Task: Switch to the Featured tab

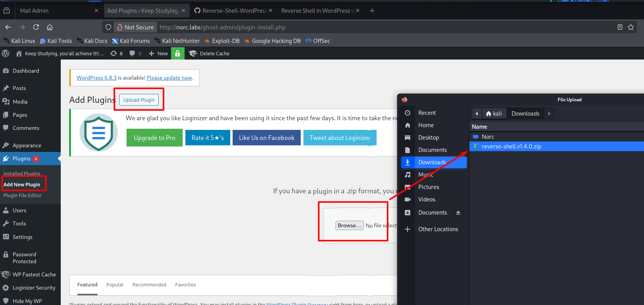Action: coord(87,285)
